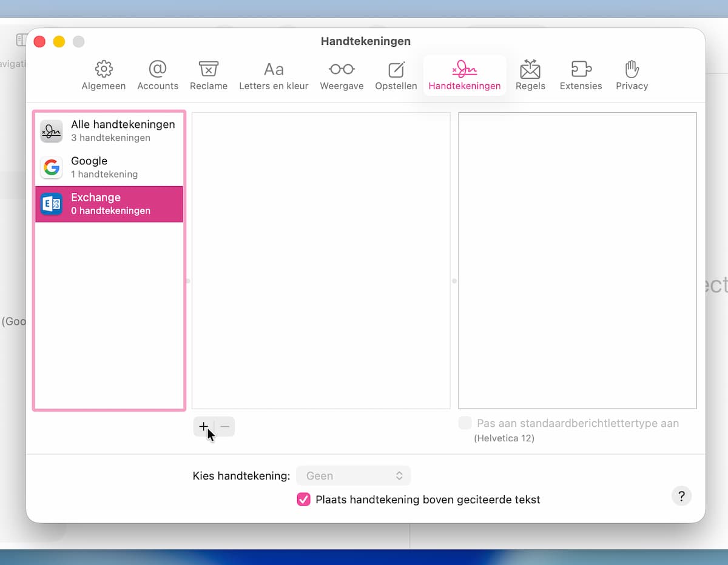Image resolution: width=728 pixels, height=565 pixels.
Task: Open the Opstellen compose pane
Action: pos(396,76)
